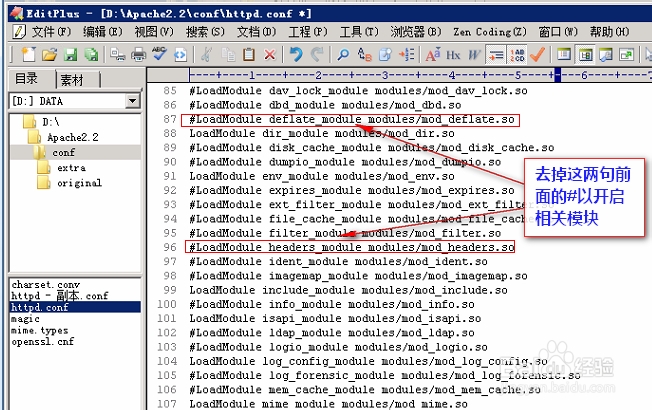Screen dimensions: 652x410
Task: Click the output window icon with magnifier
Action: pos(606,54)
